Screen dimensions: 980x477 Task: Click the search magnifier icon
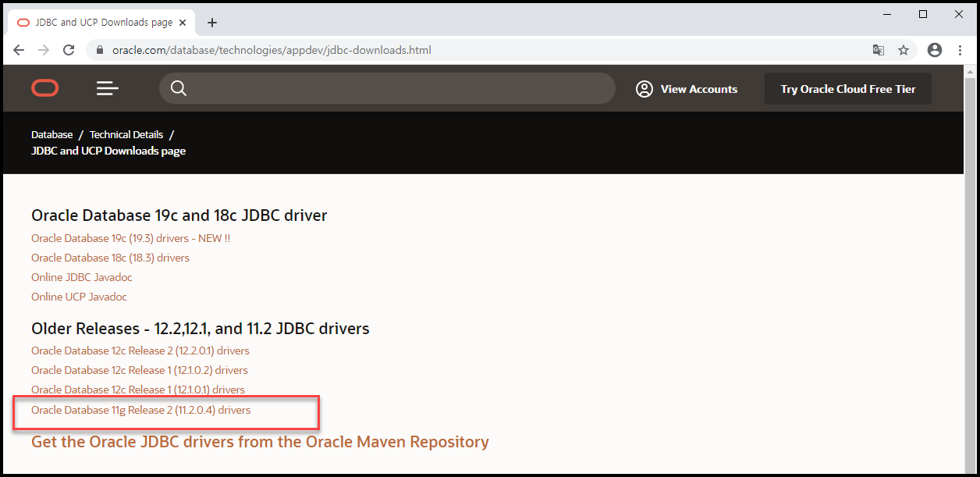click(x=179, y=88)
